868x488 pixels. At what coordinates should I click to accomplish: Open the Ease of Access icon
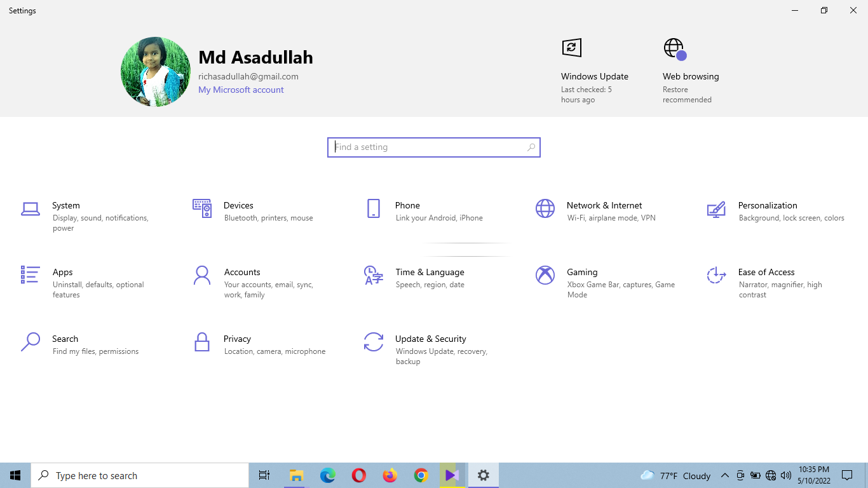pos(716,275)
